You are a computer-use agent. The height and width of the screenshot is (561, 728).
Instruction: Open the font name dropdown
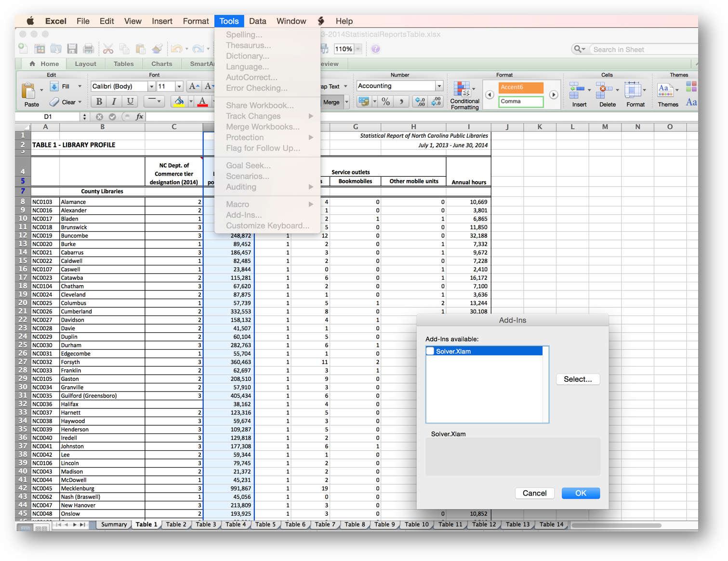pyautogui.click(x=152, y=86)
